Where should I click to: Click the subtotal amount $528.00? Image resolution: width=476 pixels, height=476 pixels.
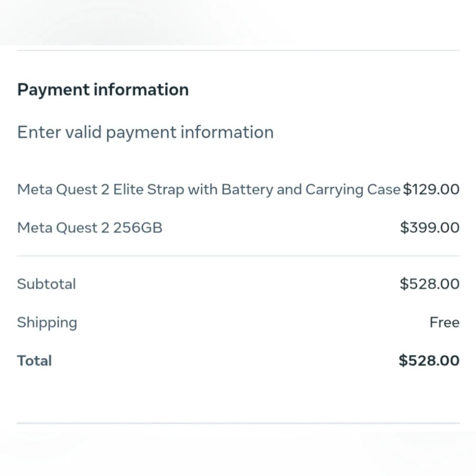429,284
